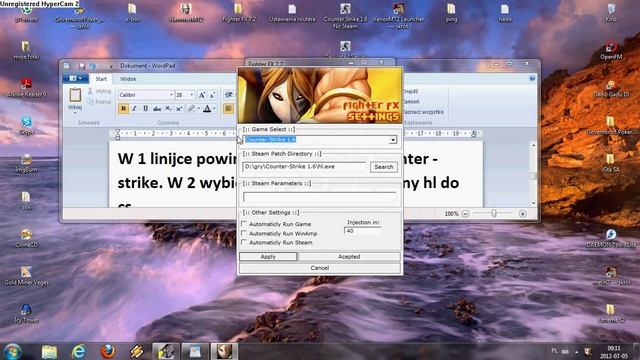The width and height of the screenshot is (640, 360).
Task: Select the CloneCD desktop icon
Action: [x=26, y=238]
